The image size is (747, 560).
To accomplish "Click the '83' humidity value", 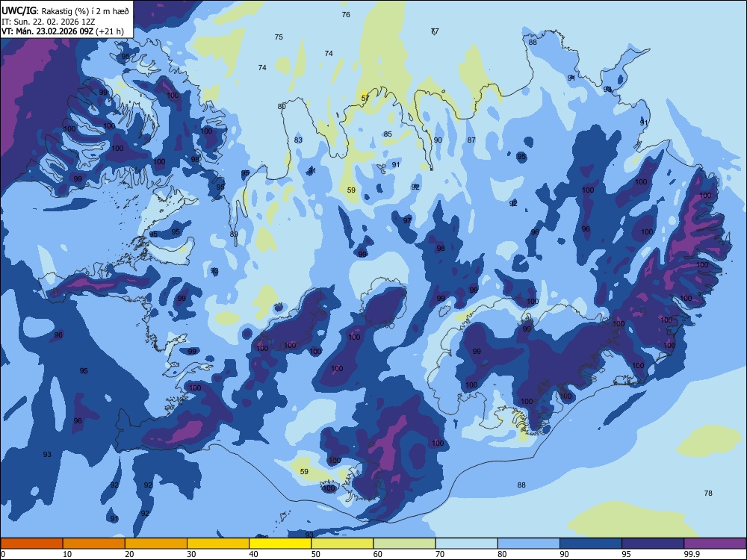I will pyautogui.click(x=298, y=140).
